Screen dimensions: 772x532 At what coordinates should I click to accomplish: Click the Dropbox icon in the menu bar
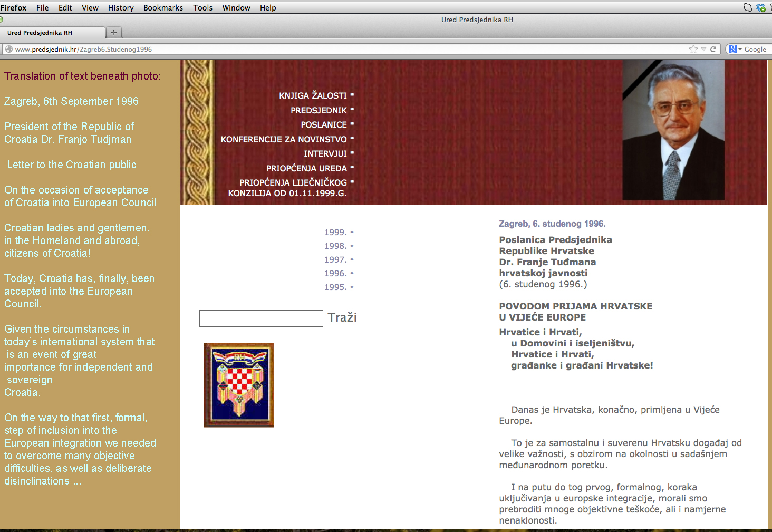[760, 7]
